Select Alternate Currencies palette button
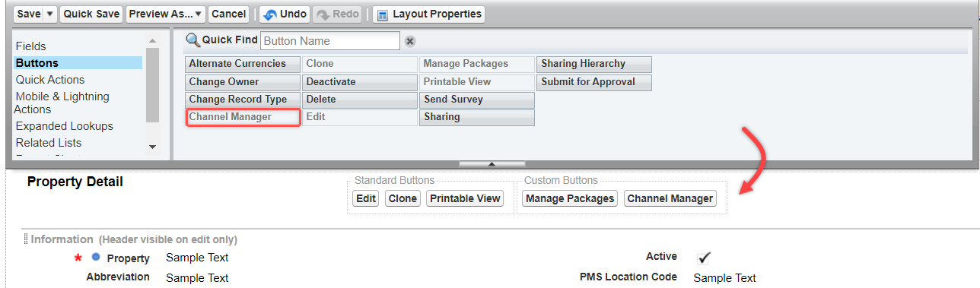980x288 pixels. (243, 64)
